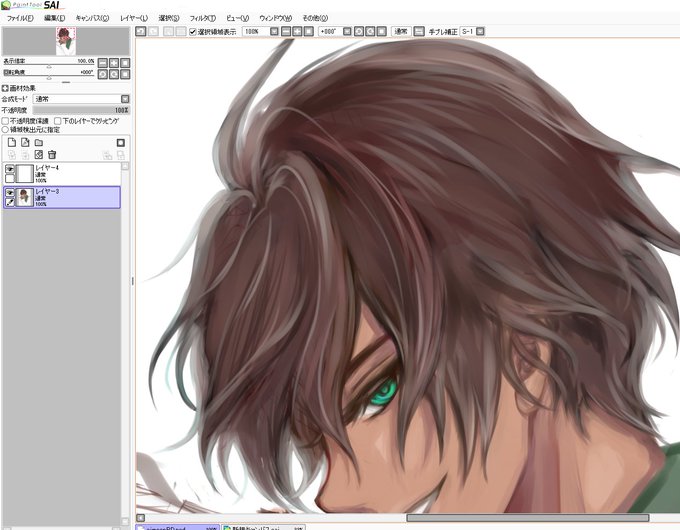680x530 pixels.
Task: Reset zoom in navigator panel
Action: (125, 63)
